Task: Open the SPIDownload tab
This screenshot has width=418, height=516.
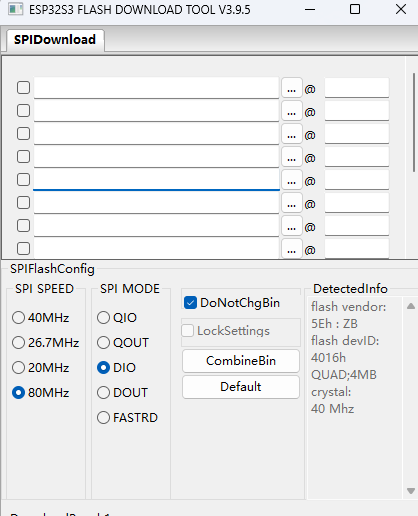Action: 55,40
